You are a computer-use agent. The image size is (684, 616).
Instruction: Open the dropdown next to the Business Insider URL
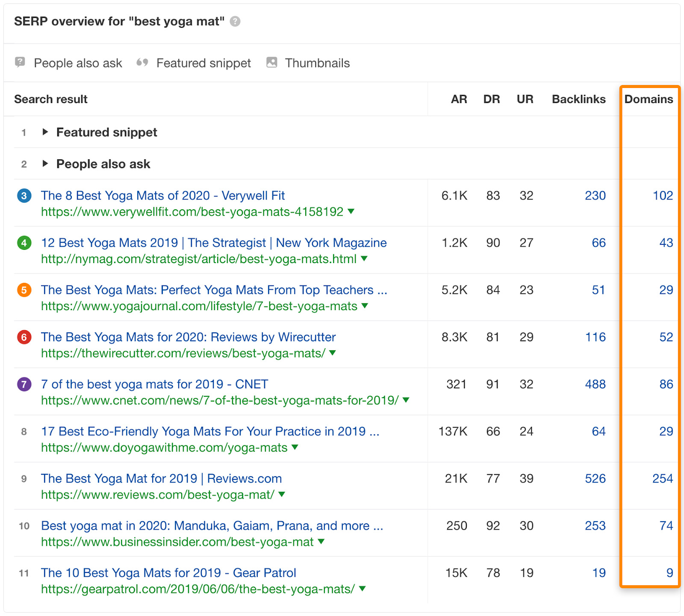[x=322, y=542]
